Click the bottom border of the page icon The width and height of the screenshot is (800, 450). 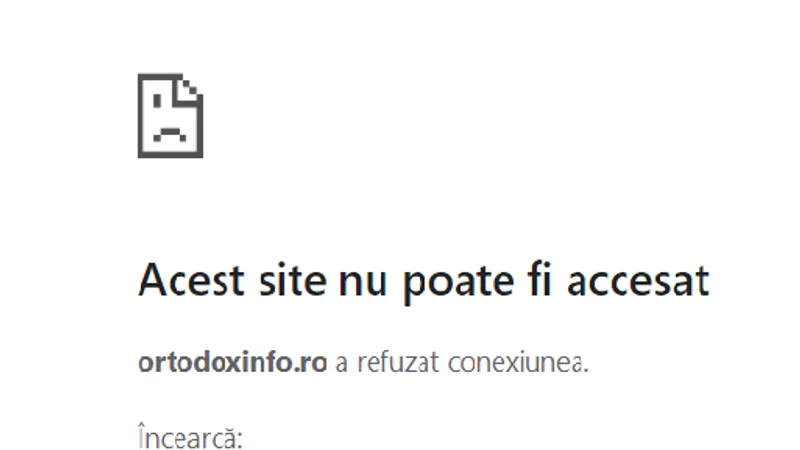pyautogui.click(x=170, y=154)
